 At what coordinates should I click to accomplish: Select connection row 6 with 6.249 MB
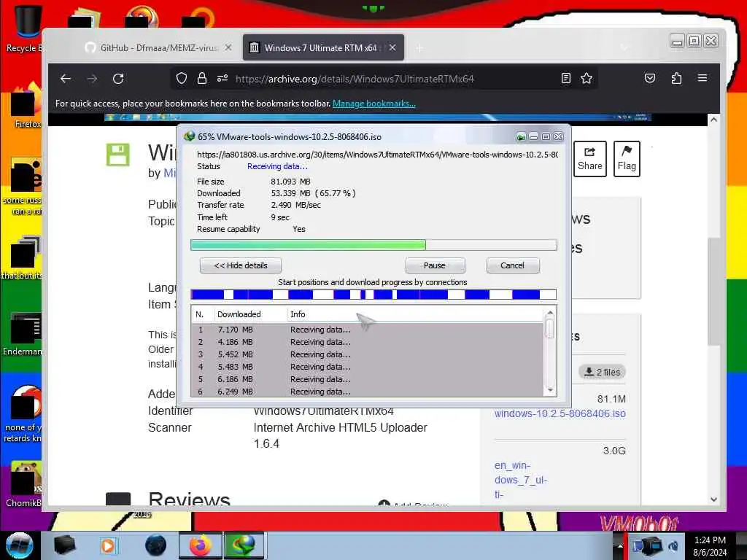tap(367, 392)
